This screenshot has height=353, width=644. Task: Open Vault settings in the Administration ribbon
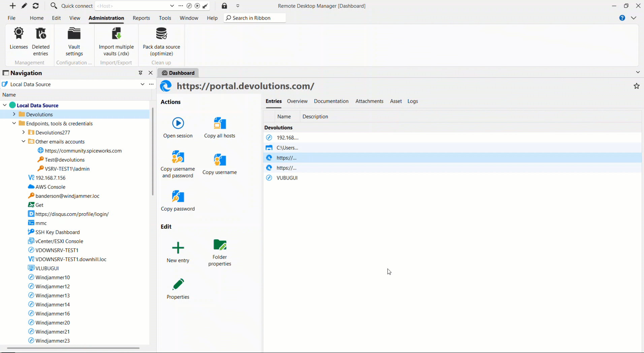point(73,42)
